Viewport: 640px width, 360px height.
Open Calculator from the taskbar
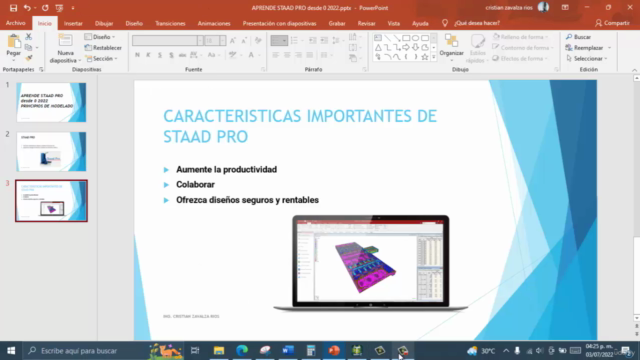311,350
